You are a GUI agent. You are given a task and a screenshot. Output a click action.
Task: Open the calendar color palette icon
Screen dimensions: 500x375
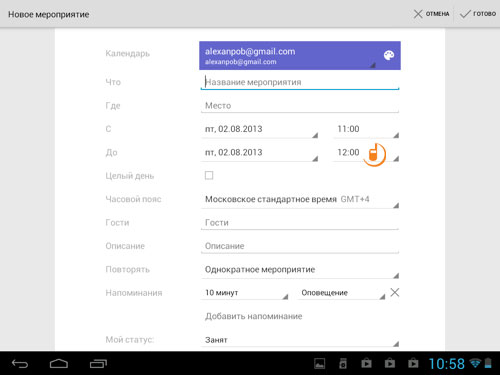point(389,55)
